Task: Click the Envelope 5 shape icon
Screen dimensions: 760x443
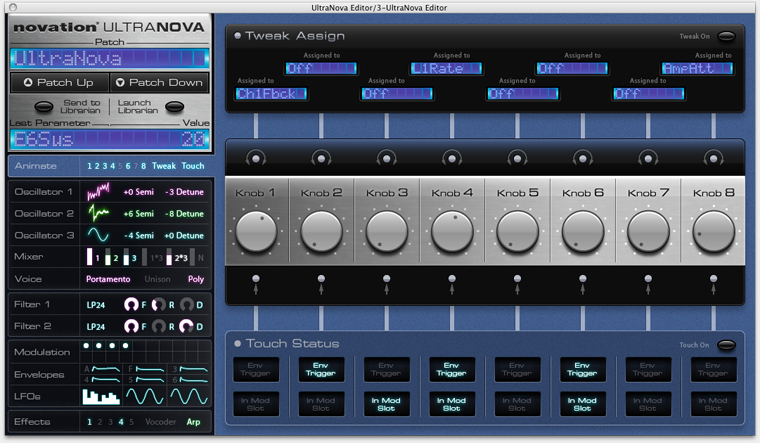Action: click(x=150, y=380)
